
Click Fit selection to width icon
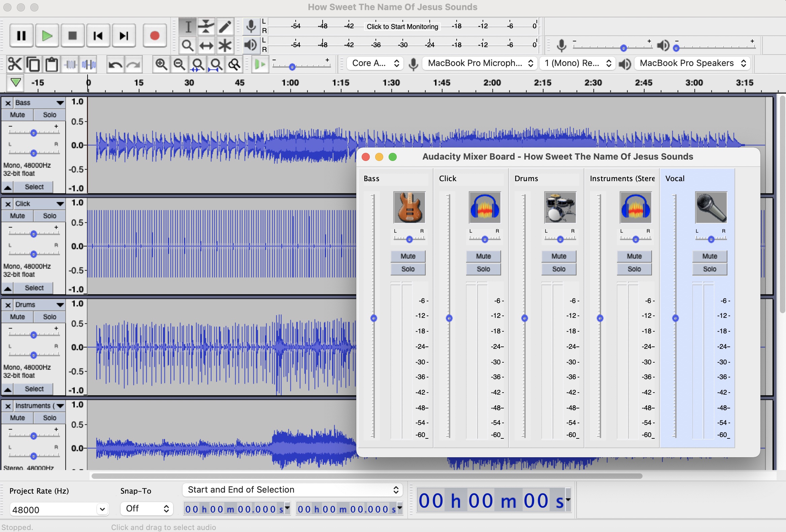[x=198, y=64]
